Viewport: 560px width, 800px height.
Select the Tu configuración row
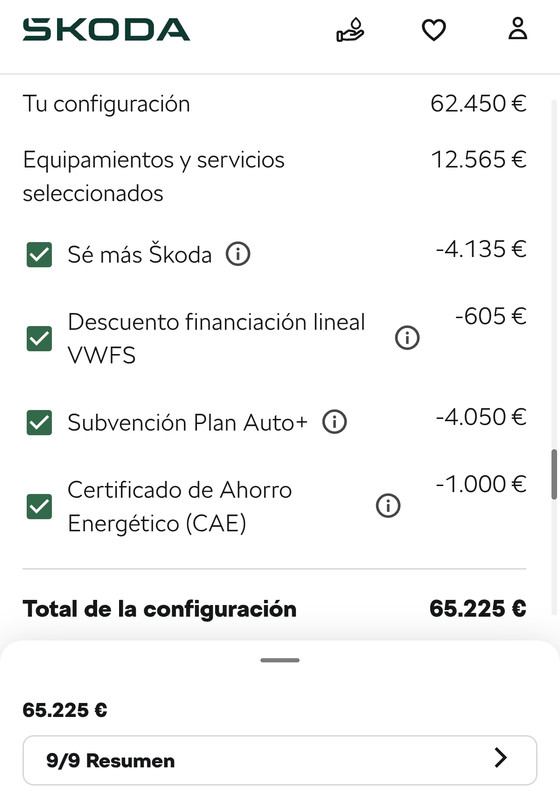click(274, 104)
